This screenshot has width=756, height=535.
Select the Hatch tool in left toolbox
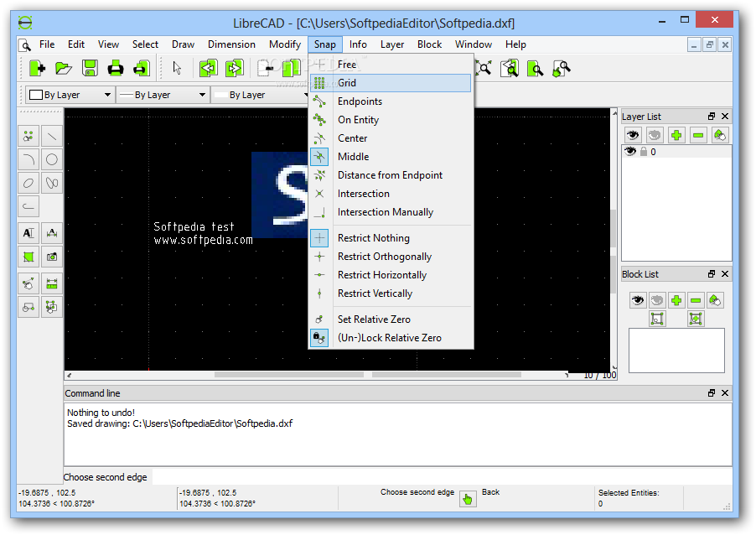[x=28, y=257]
